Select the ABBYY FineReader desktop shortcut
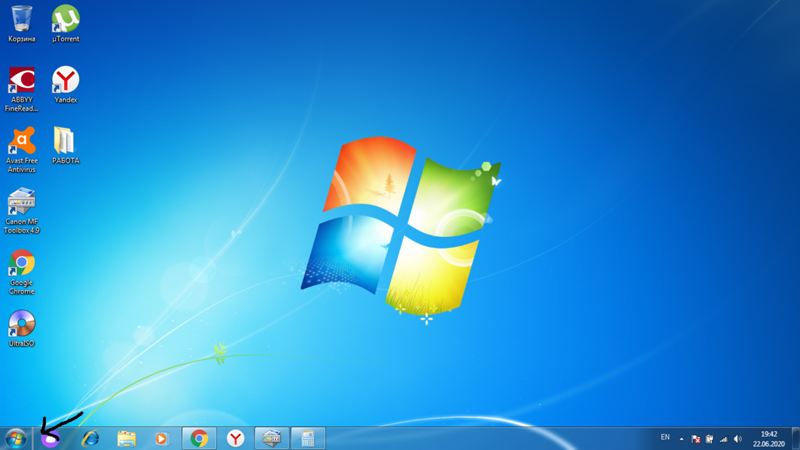The image size is (800, 450). point(21,89)
